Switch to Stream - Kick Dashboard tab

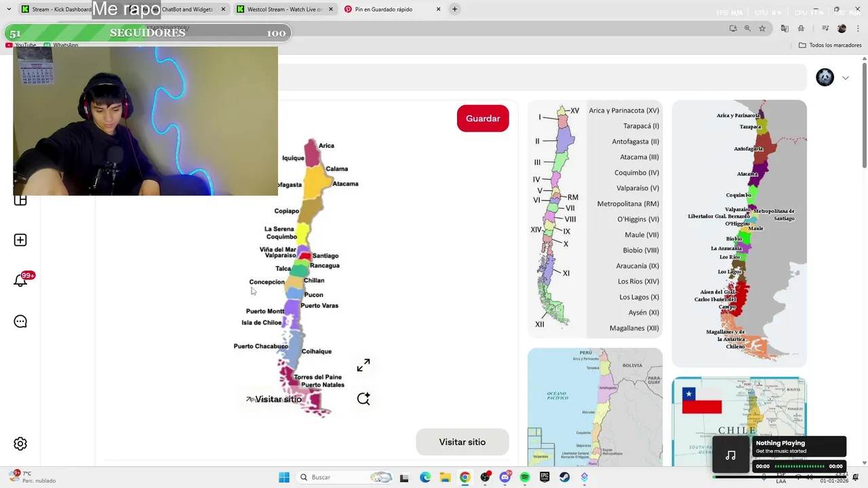coord(56,9)
